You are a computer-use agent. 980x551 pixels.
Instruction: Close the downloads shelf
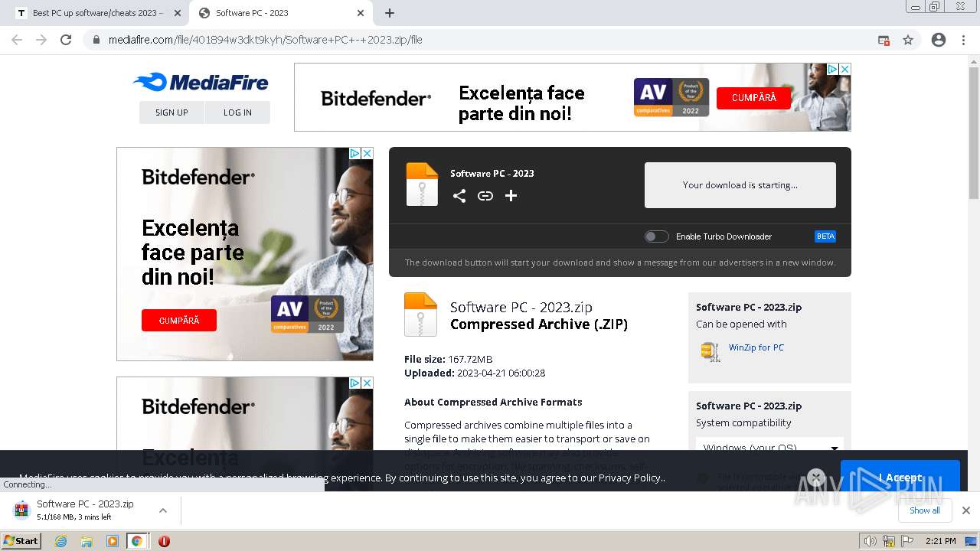[966, 510]
